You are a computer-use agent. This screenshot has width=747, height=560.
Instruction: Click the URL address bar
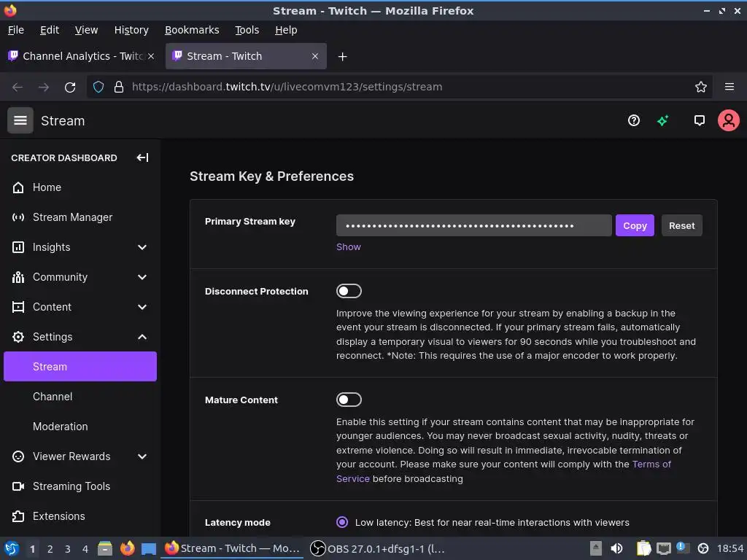pos(399,87)
